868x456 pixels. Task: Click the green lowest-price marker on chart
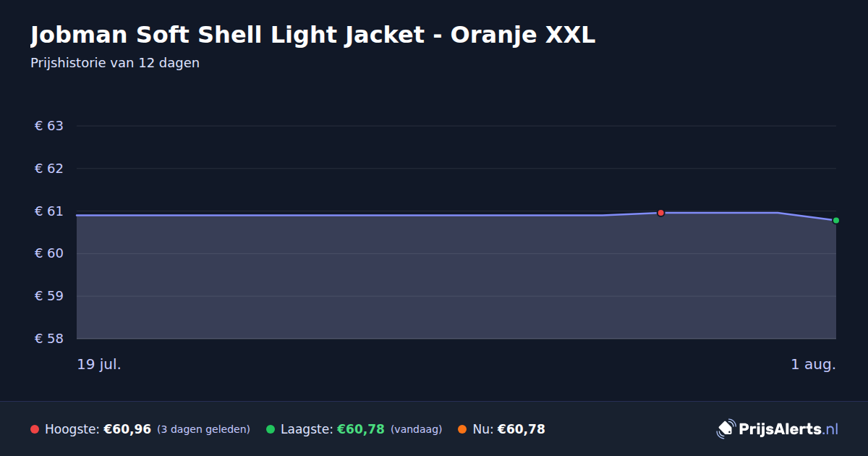(x=835, y=220)
